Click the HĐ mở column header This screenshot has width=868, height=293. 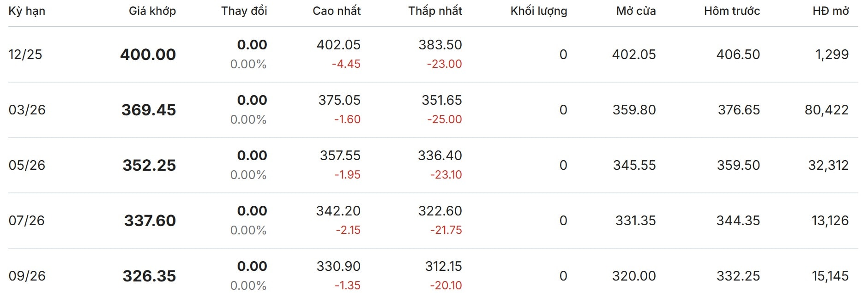pos(831,11)
